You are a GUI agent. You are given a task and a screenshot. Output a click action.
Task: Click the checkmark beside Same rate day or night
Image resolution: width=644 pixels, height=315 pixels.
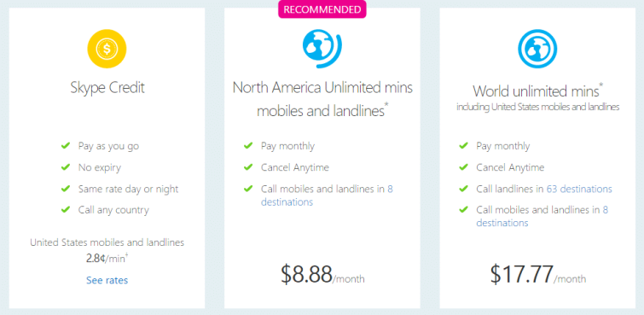click(66, 189)
